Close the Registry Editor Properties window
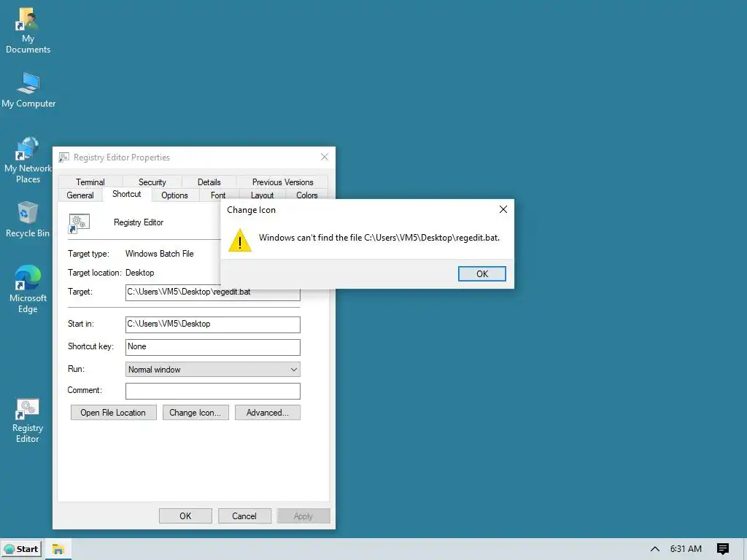Viewport: 747px width, 560px height. [x=325, y=157]
